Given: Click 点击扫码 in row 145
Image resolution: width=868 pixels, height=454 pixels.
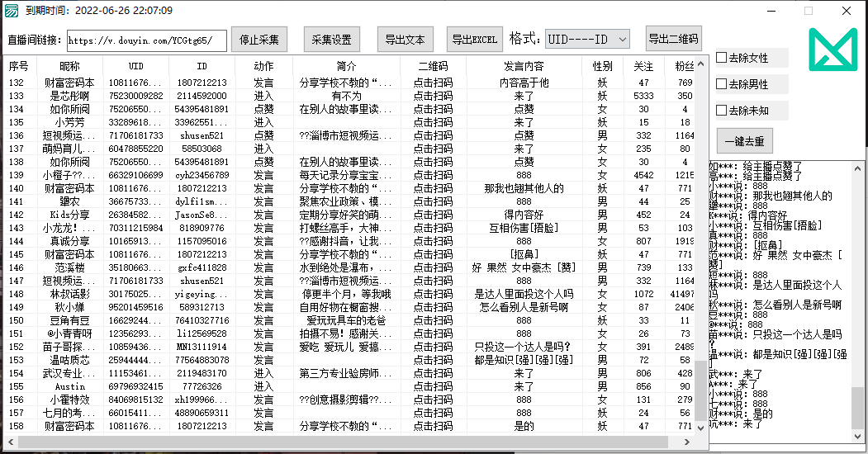Looking at the screenshot, I should click(x=433, y=254).
